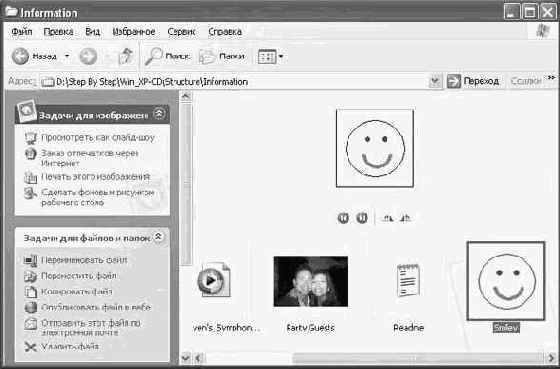Click the Information folder title bar icon
Screen dimensions: 560x369
pyautogui.click(x=12, y=12)
